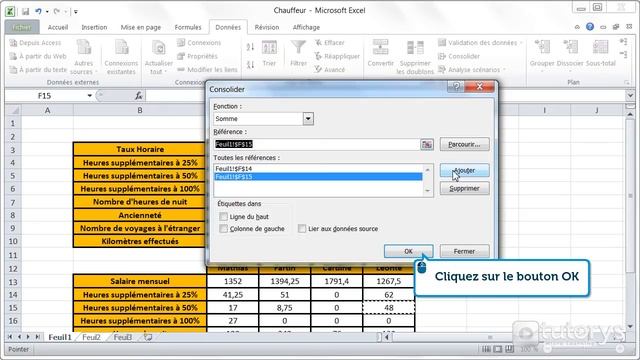The image size is (640, 360).
Task: Click the Supprimer button in dialog
Action: pos(464,189)
